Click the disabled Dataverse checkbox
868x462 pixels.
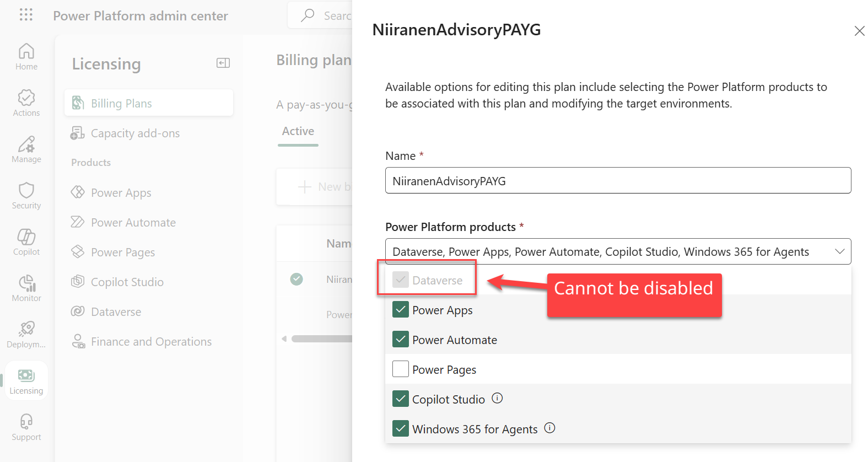point(401,280)
